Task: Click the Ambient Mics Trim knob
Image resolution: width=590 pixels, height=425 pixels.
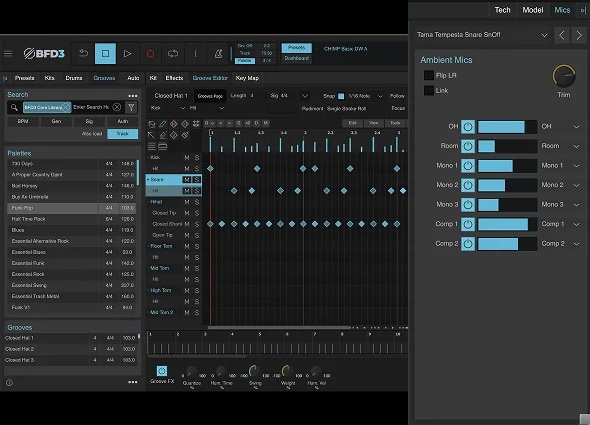Action: click(x=564, y=76)
